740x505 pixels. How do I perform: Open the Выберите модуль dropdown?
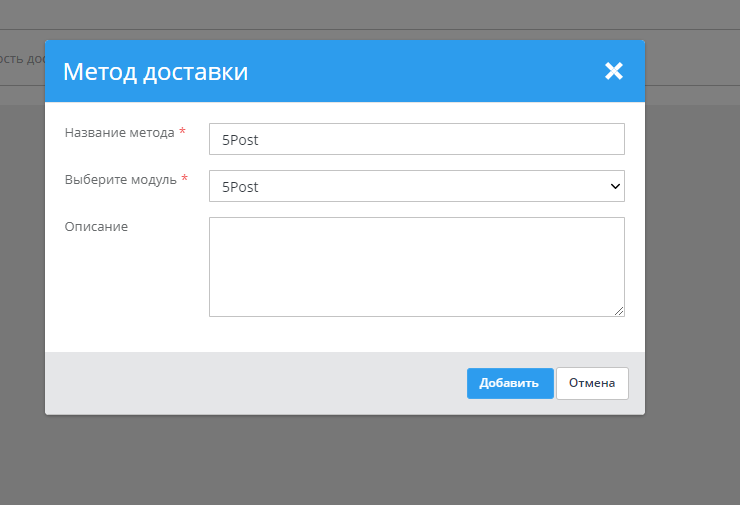416,186
